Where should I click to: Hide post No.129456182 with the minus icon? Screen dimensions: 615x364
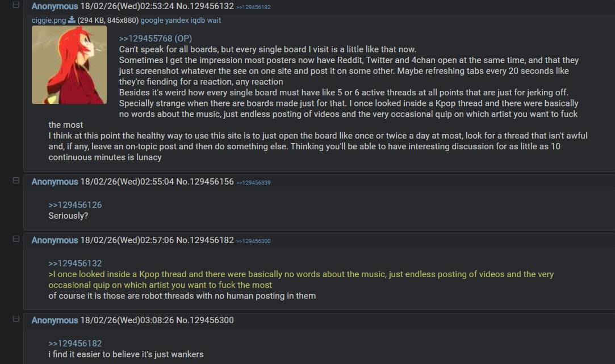click(16, 239)
